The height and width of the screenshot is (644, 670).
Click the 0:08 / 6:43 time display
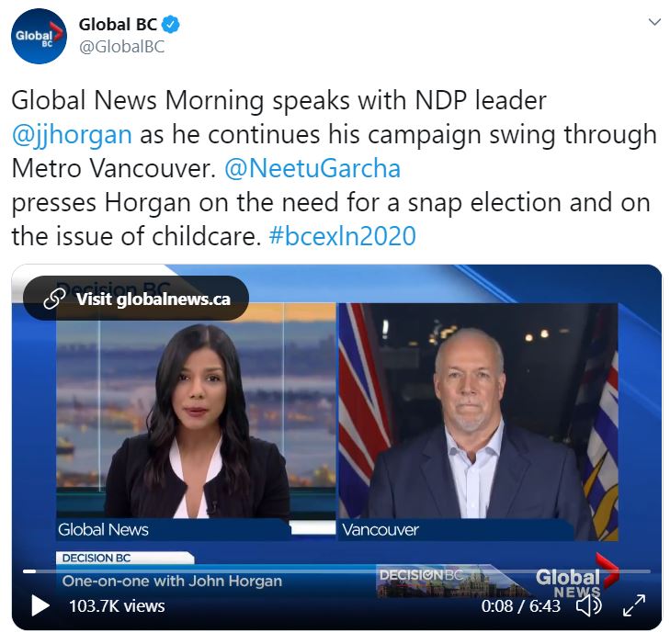pyautogui.click(x=520, y=606)
